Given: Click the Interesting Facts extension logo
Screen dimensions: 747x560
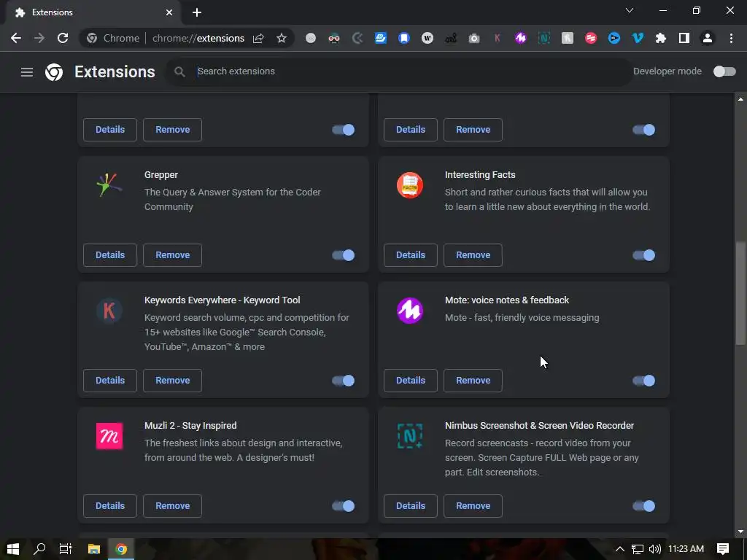Looking at the screenshot, I should (x=410, y=185).
